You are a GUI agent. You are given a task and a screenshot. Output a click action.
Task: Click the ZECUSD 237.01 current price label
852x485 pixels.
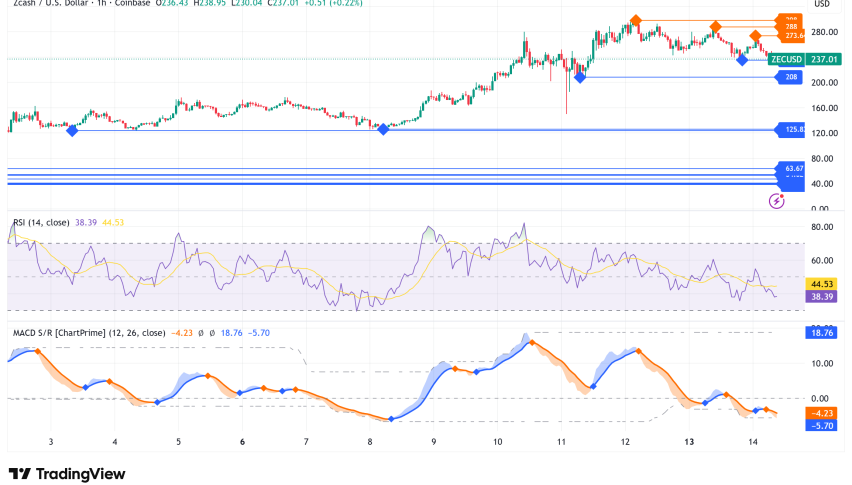coord(805,60)
